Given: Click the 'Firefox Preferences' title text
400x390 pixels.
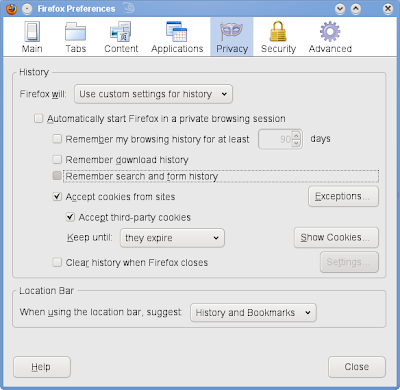Looking at the screenshot, I should click(x=76, y=9).
